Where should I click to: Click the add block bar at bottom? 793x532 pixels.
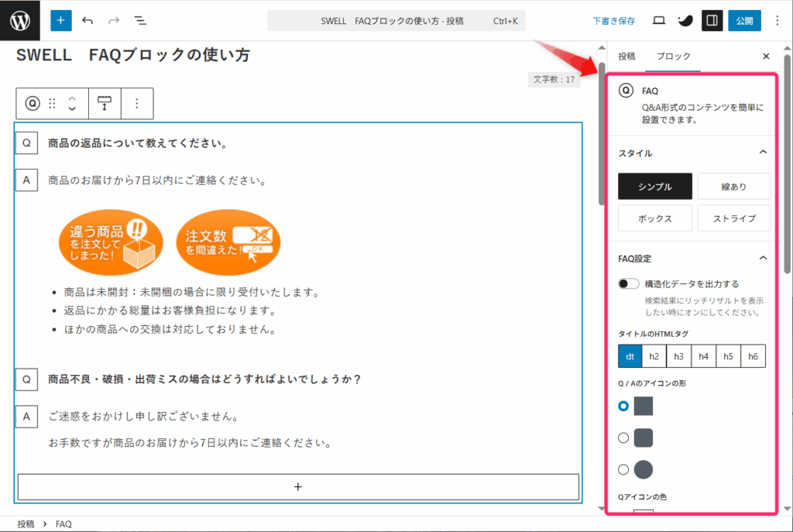coord(298,487)
